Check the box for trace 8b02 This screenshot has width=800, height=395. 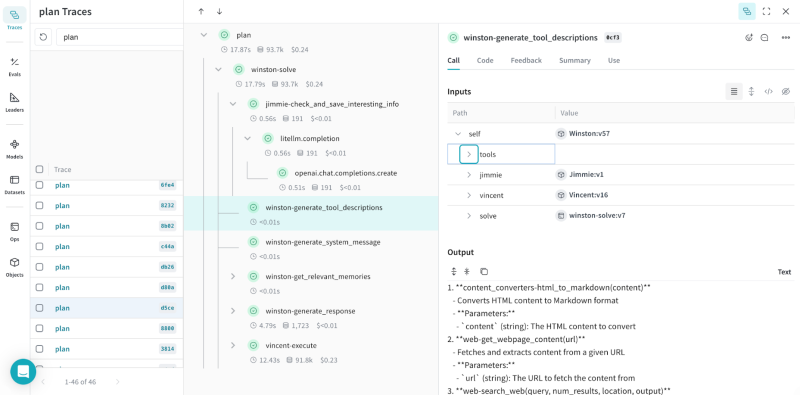pos(39,226)
